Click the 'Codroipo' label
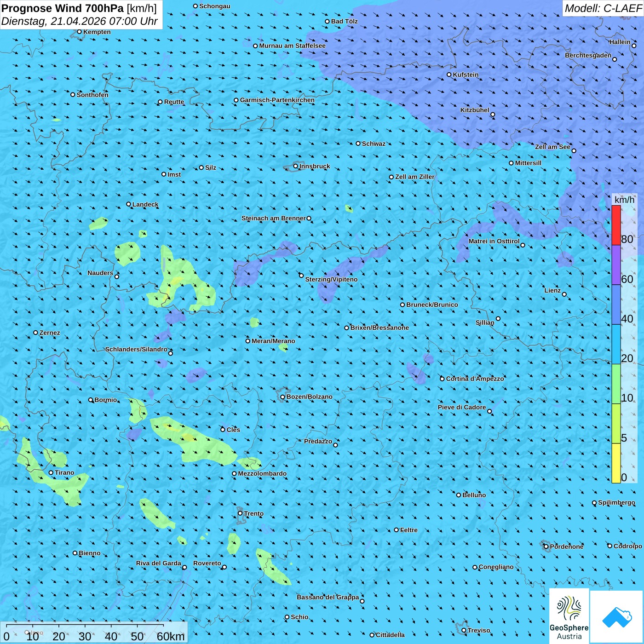Image resolution: width=644 pixels, height=644 pixels. click(628, 546)
